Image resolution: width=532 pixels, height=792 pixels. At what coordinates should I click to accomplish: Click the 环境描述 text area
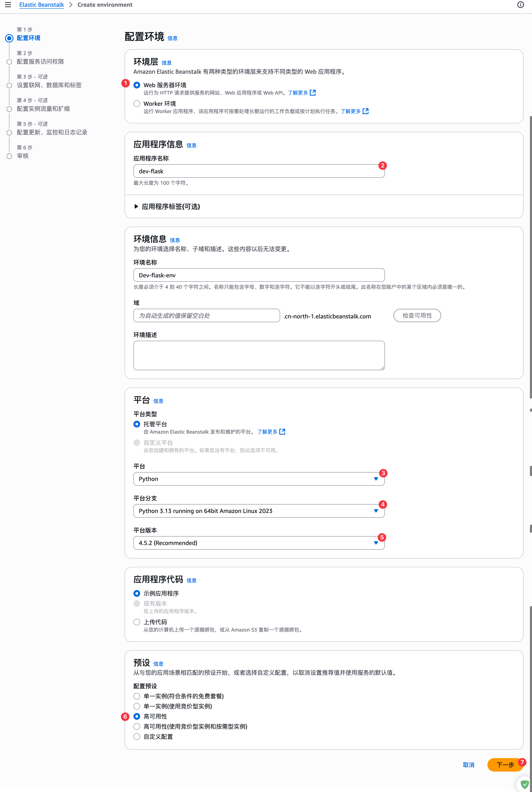259,355
